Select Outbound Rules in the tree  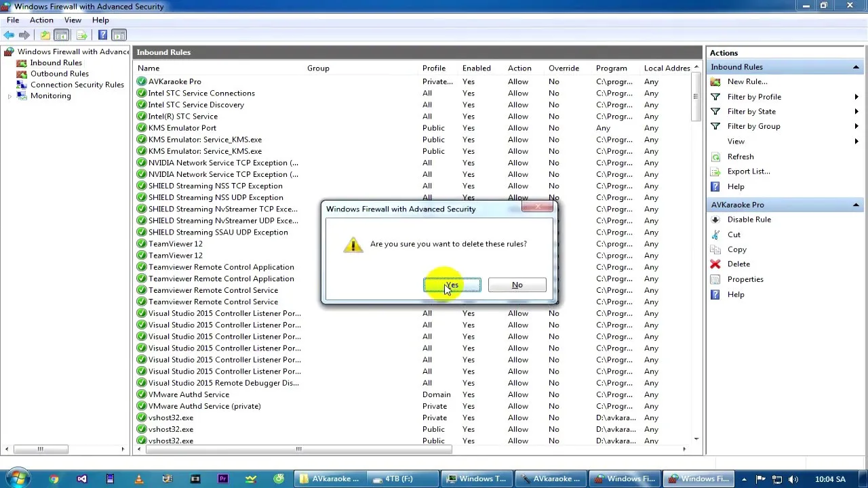(x=59, y=74)
